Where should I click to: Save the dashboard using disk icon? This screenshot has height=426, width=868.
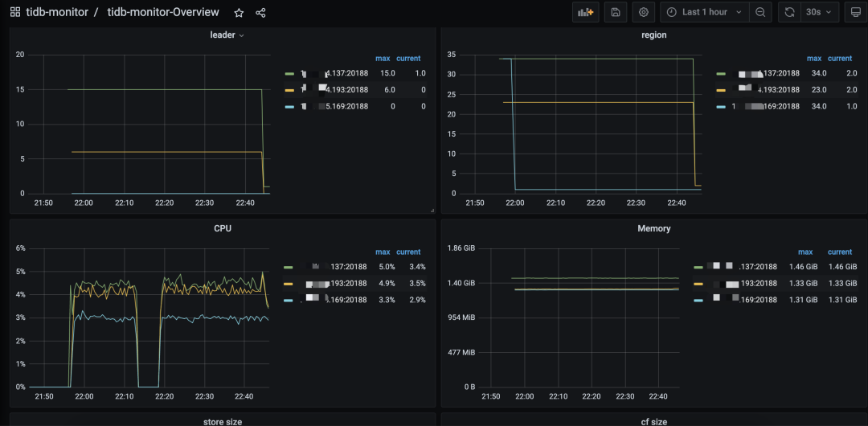(x=615, y=12)
